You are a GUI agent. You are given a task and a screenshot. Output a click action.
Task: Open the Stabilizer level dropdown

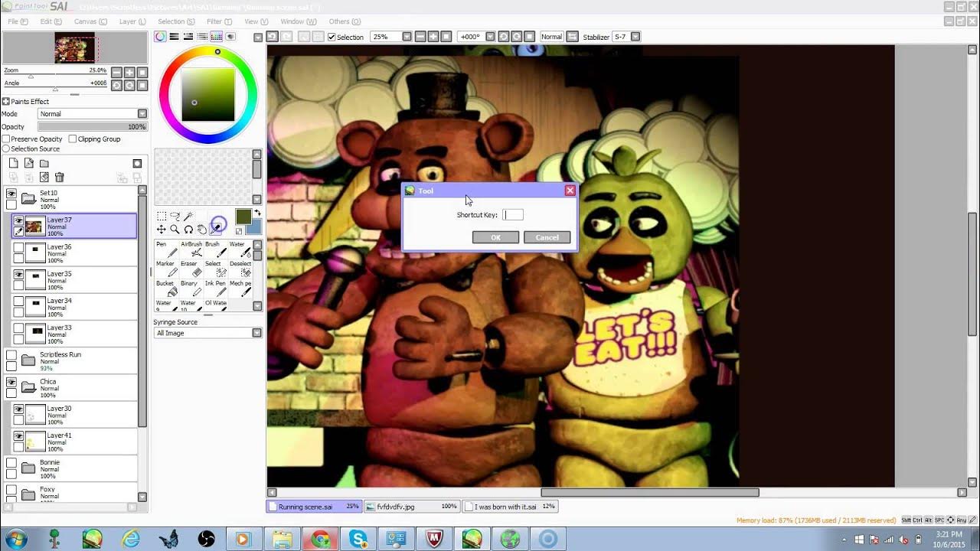[635, 37]
